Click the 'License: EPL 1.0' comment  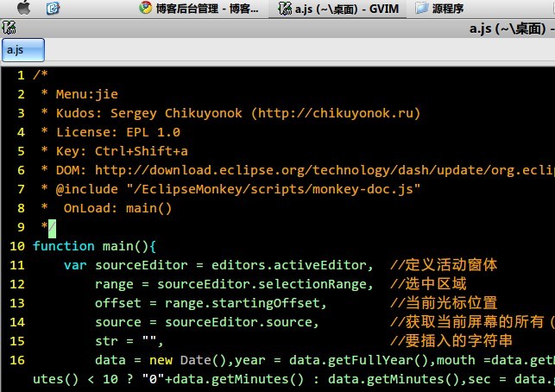click(118, 132)
